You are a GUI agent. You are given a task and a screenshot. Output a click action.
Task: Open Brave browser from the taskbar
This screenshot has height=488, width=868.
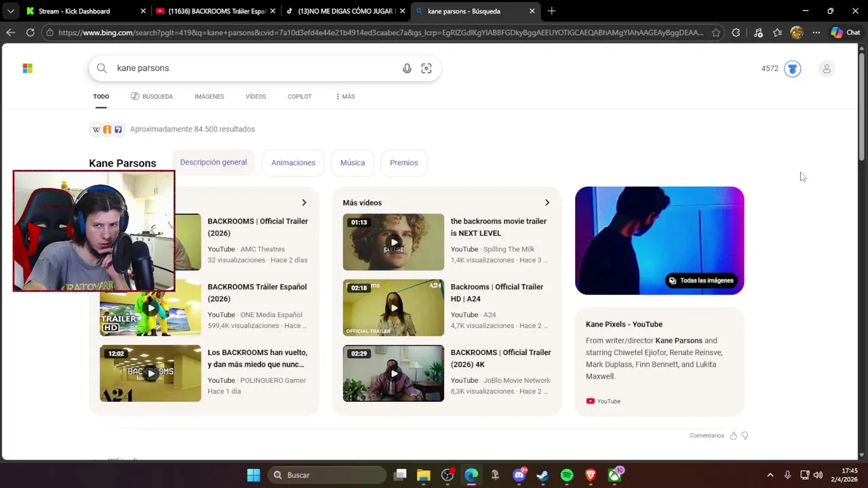[x=591, y=475]
